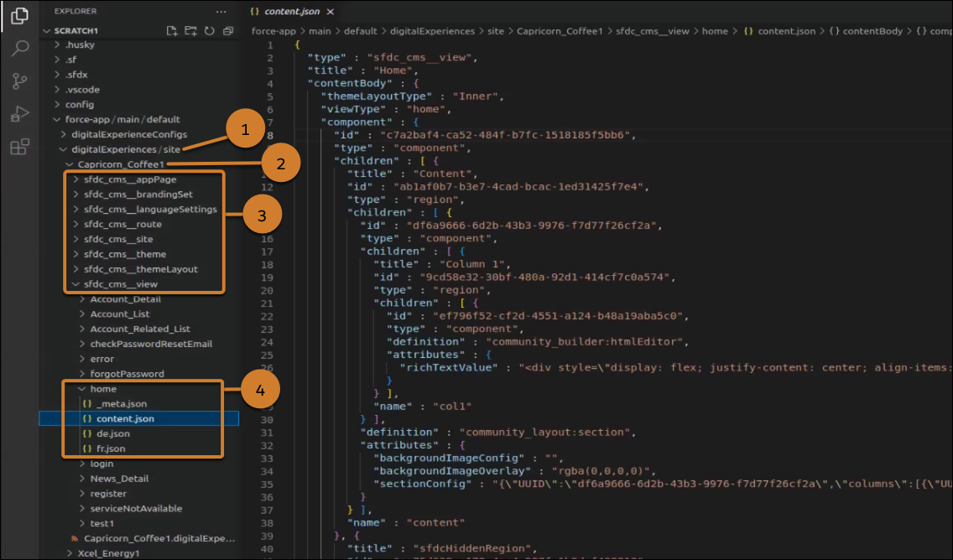This screenshot has height=560, width=953.
Task: Open the Search view in activity bar
Action: point(19,49)
